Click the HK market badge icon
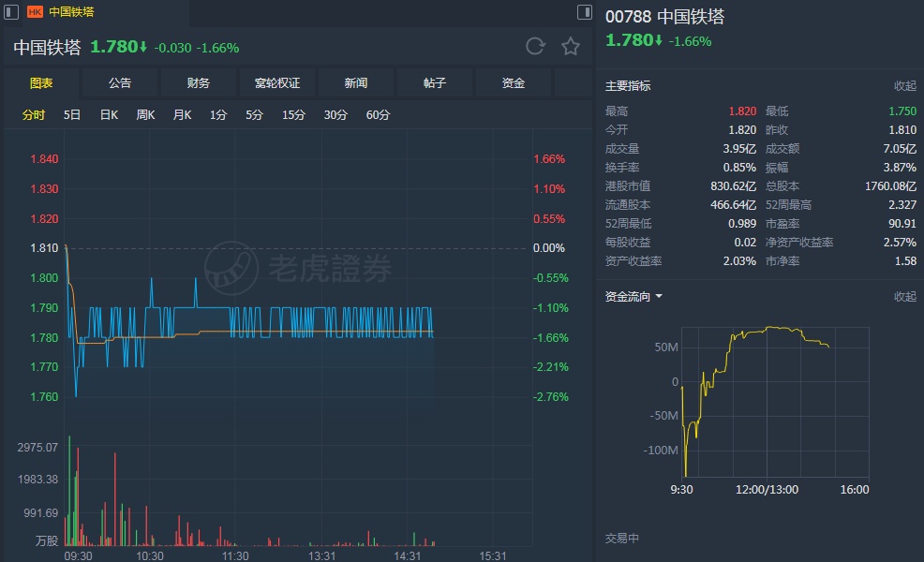 pyautogui.click(x=36, y=12)
